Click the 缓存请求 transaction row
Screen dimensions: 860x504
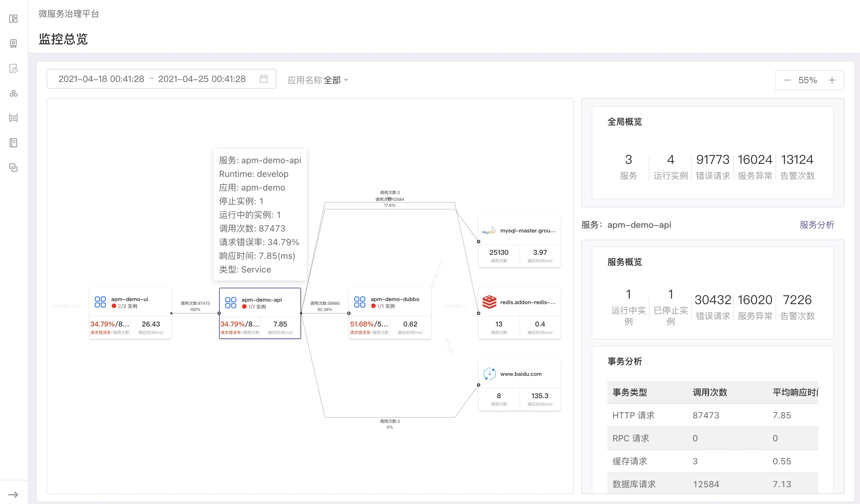pos(713,461)
